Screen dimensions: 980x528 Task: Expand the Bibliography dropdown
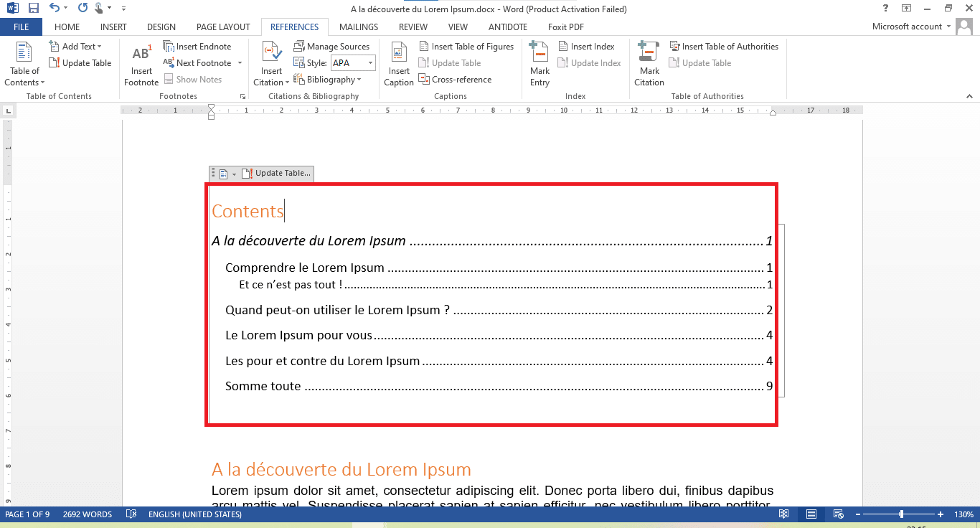[x=328, y=80]
